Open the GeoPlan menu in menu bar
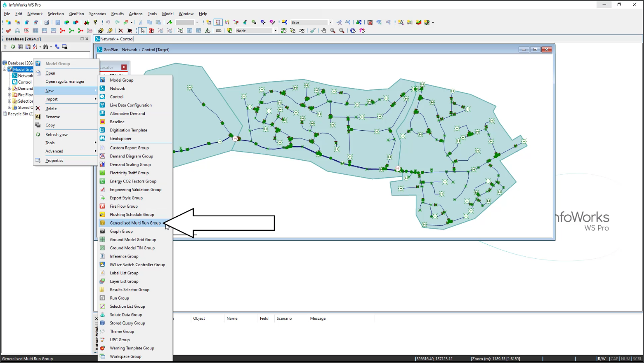 pyautogui.click(x=76, y=14)
